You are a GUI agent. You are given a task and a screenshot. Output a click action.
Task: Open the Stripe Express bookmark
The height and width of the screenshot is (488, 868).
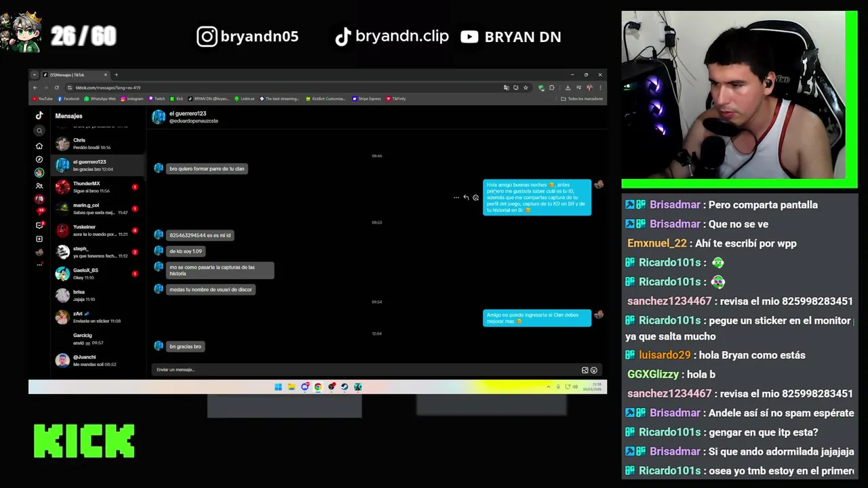(367, 99)
